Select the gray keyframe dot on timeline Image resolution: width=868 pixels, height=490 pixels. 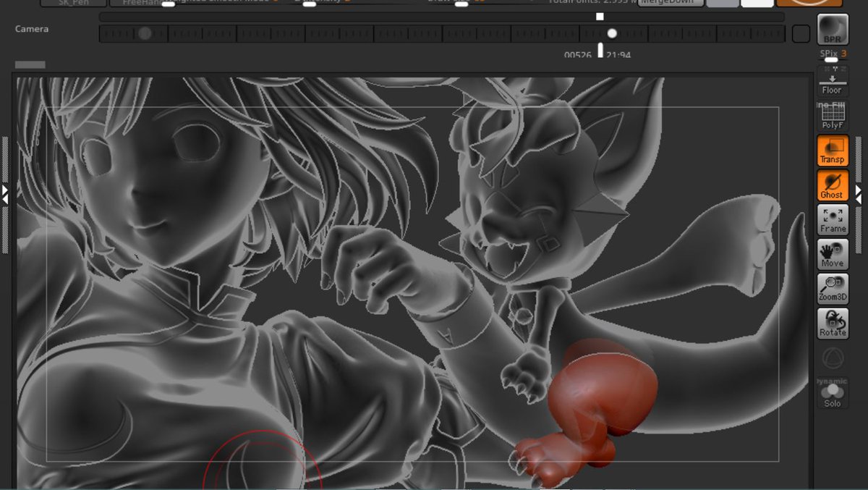pos(145,33)
